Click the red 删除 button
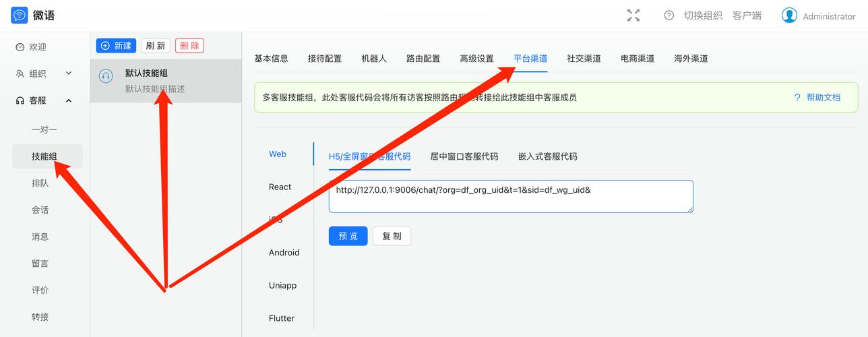 189,46
